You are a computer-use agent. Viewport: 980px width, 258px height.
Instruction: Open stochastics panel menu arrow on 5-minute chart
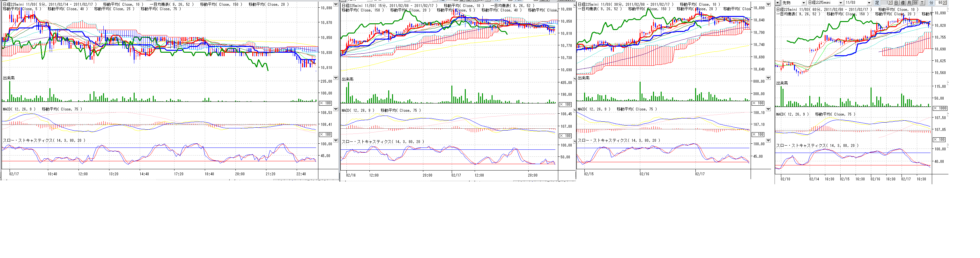point(336,140)
